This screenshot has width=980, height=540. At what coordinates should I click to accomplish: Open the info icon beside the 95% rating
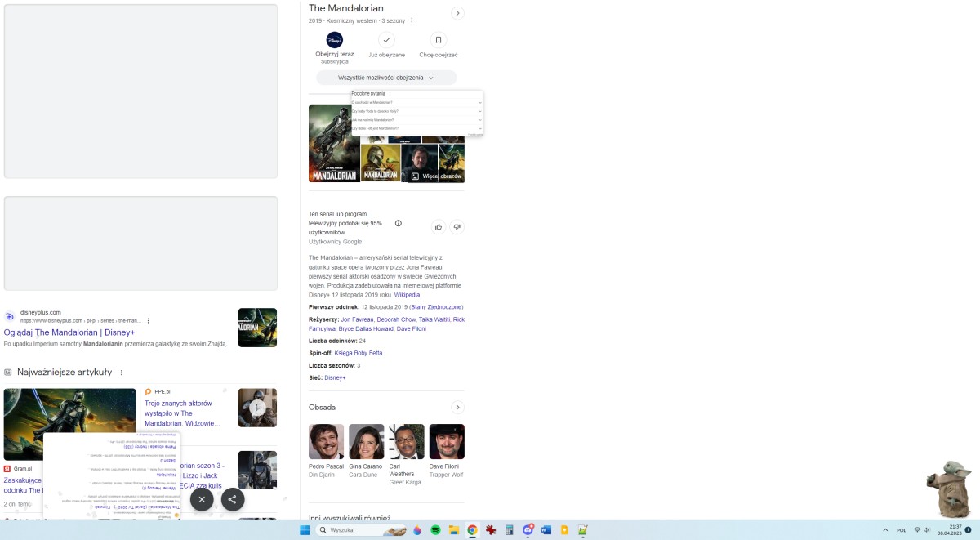pyautogui.click(x=399, y=223)
